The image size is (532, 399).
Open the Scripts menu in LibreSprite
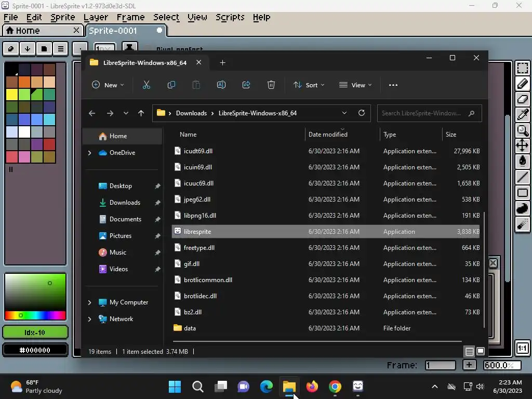pyautogui.click(x=230, y=17)
